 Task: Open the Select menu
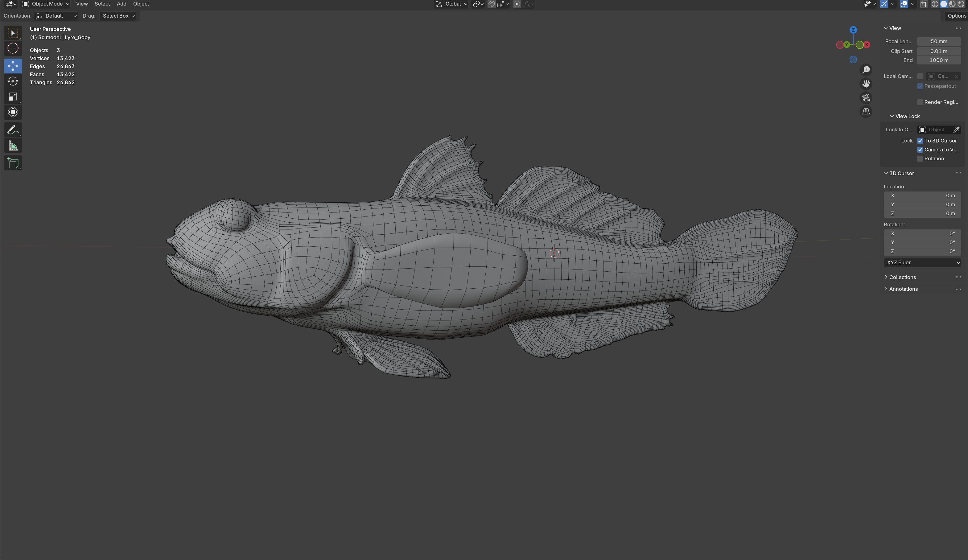pyautogui.click(x=102, y=4)
